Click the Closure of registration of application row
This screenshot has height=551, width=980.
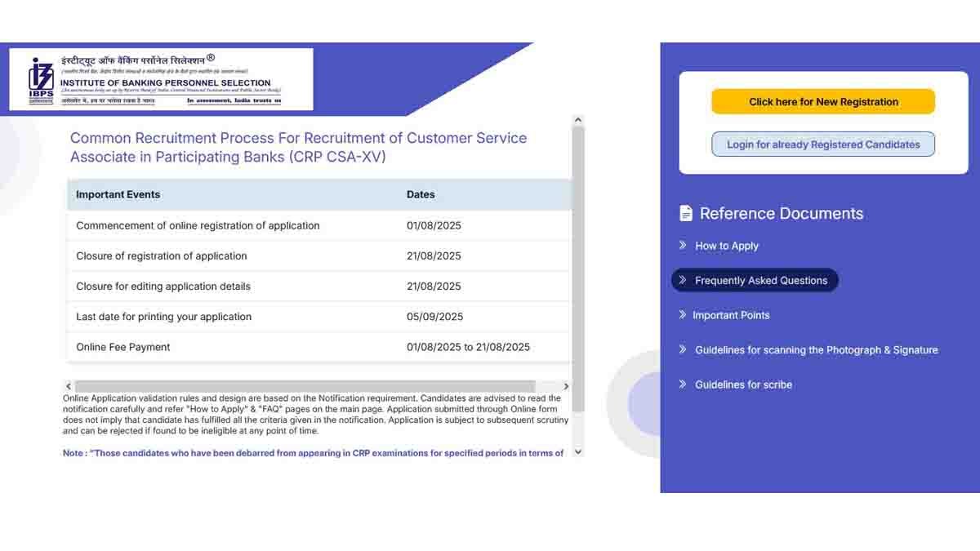tap(319, 256)
